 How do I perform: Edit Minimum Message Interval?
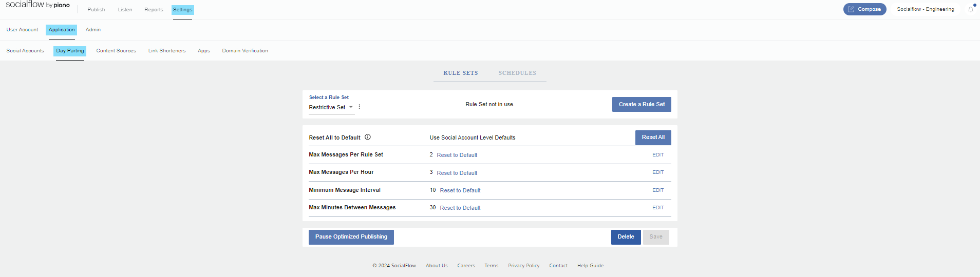(x=658, y=190)
